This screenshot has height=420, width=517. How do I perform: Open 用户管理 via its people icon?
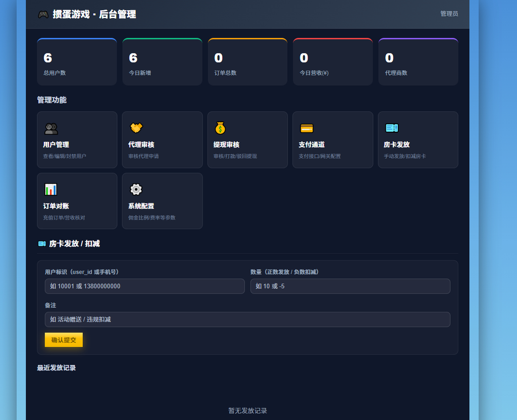[51, 128]
